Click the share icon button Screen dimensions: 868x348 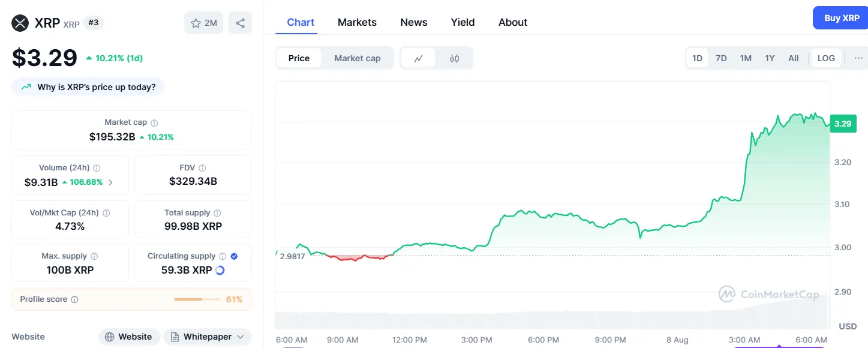tap(240, 23)
